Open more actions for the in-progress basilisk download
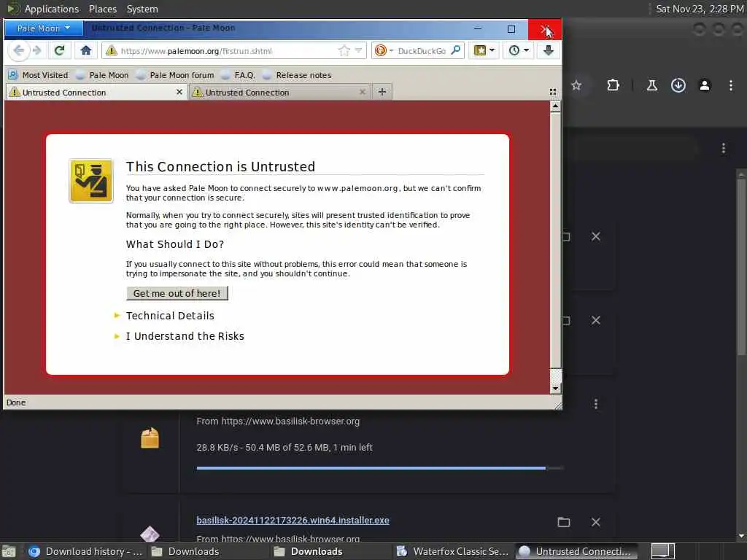The width and height of the screenshot is (747, 560). (596, 404)
